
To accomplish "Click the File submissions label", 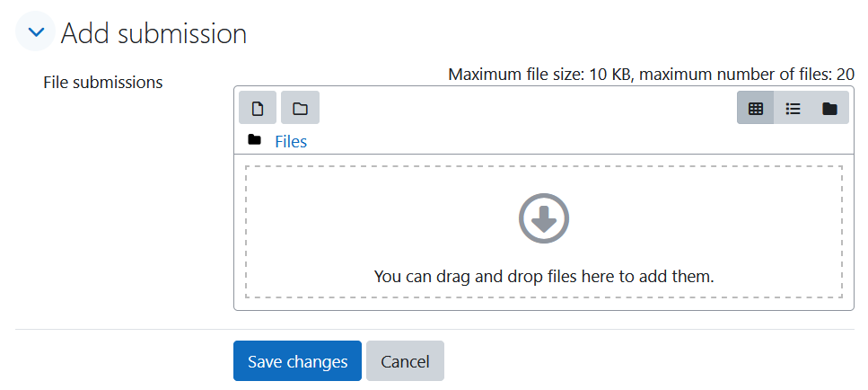I will pos(103,83).
